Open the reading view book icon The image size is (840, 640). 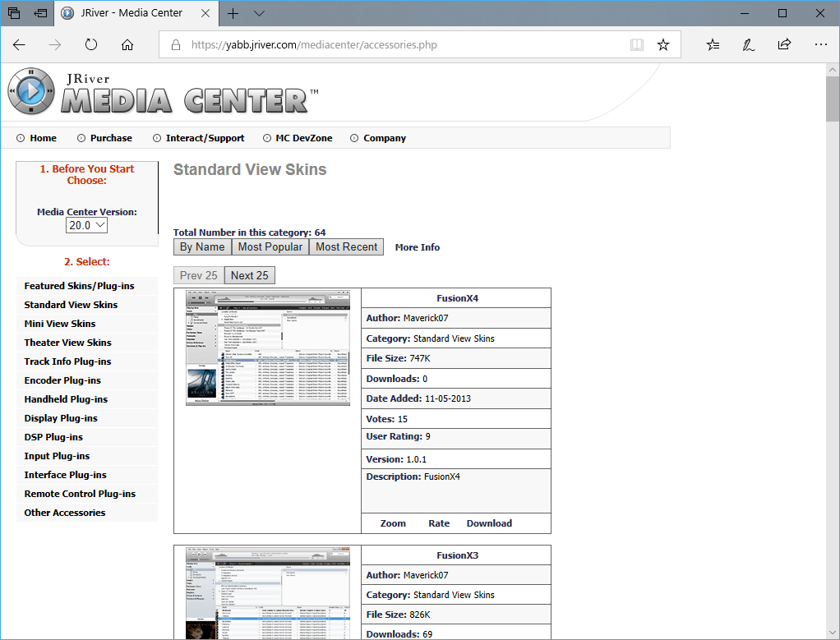coord(636,45)
